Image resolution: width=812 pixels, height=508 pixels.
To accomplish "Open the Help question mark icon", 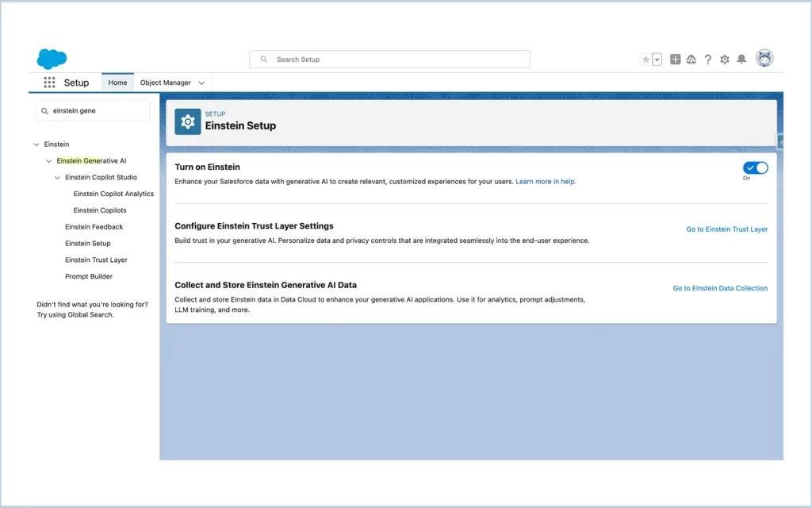I will pos(708,59).
